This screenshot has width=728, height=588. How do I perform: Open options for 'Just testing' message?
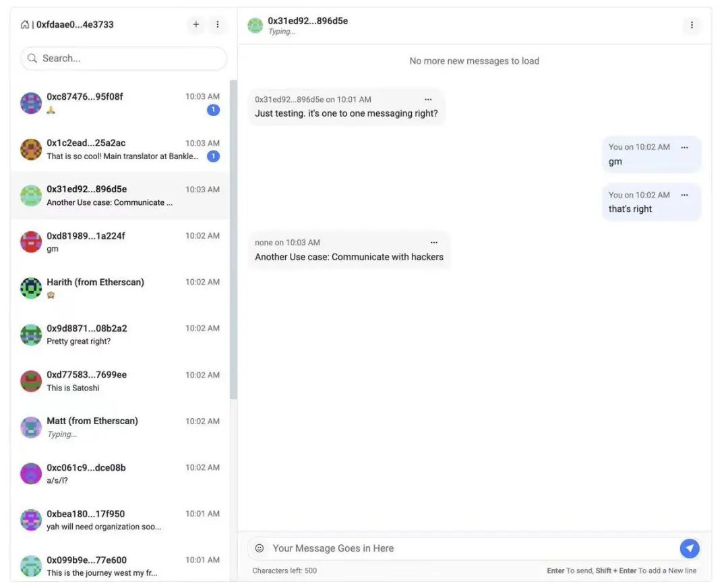point(428,100)
